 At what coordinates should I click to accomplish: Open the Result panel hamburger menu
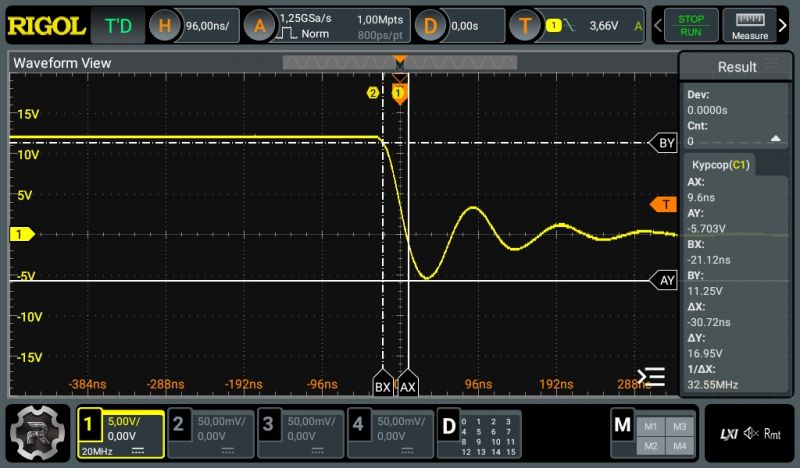(x=771, y=66)
